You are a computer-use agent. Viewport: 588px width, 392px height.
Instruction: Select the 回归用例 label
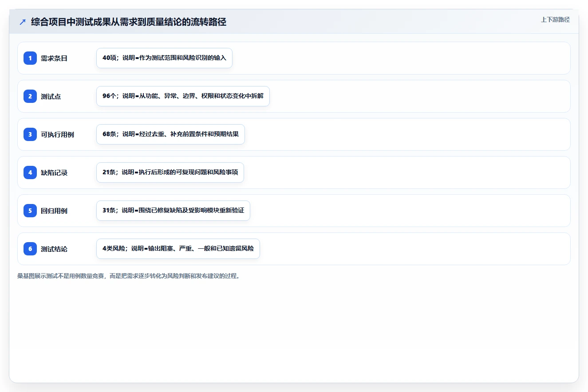pos(54,211)
